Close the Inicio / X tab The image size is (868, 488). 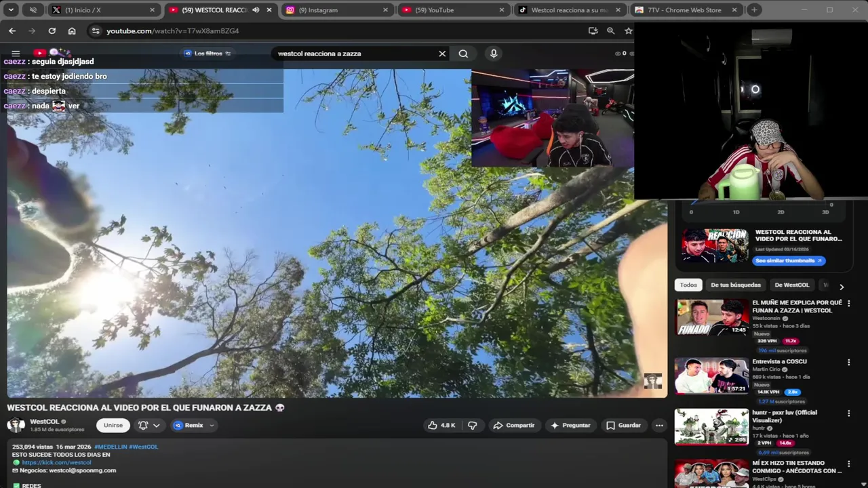[152, 10]
